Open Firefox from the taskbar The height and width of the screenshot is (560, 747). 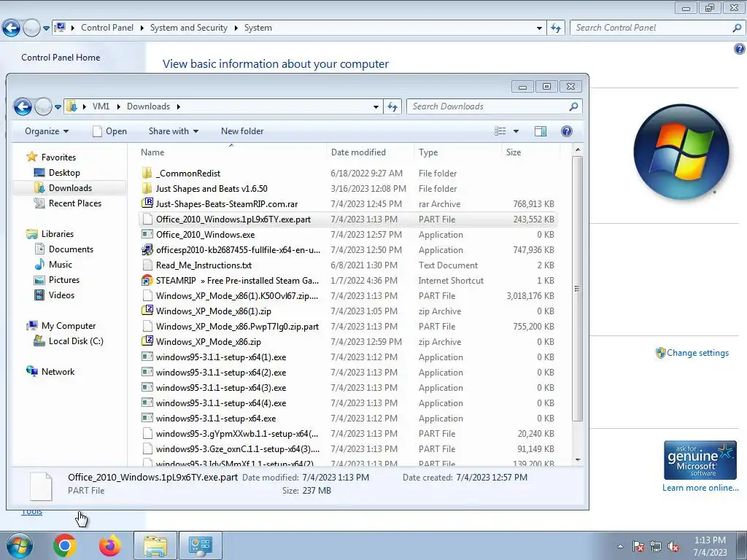pyautogui.click(x=110, y=545)
